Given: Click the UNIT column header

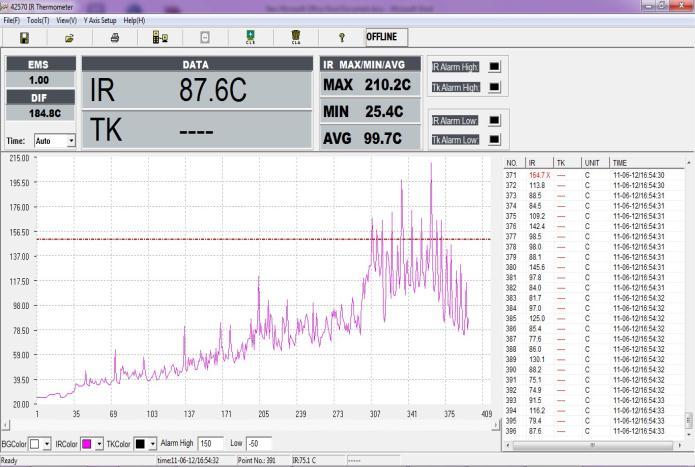Looking at the screenshot, I should [595, 163].
